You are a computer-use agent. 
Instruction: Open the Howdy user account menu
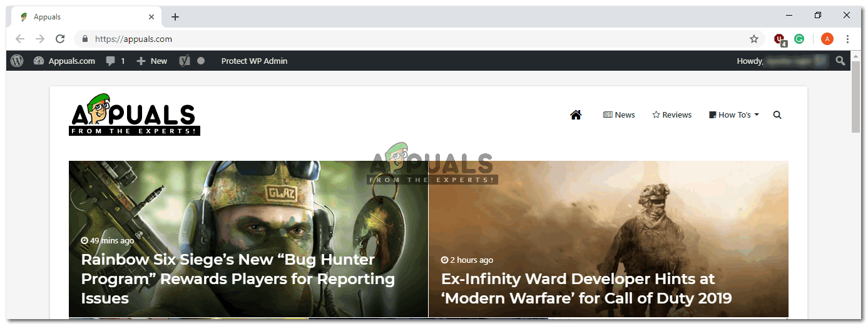click(782, 61)
